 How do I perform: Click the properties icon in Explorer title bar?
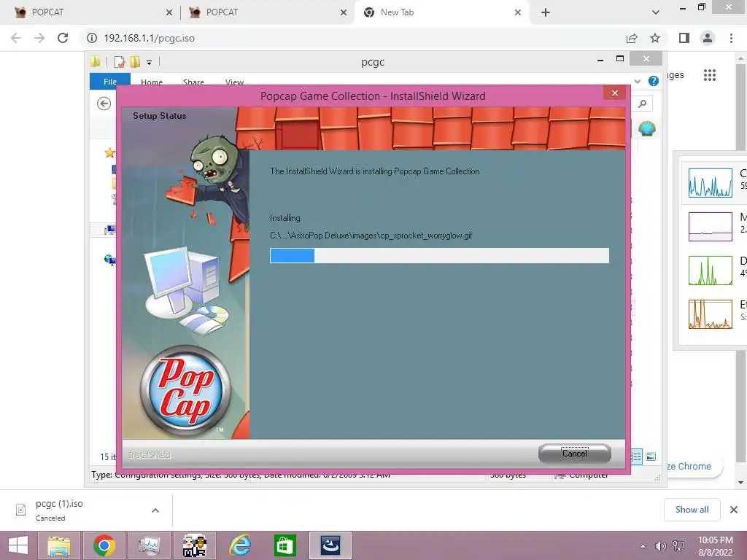point(120,62)
